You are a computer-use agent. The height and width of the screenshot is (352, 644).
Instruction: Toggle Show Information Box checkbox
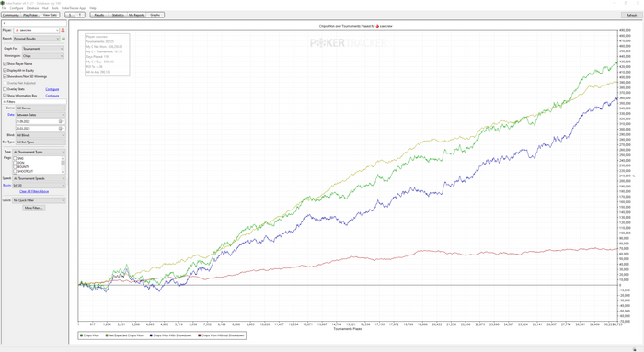[x=5, y=96]
